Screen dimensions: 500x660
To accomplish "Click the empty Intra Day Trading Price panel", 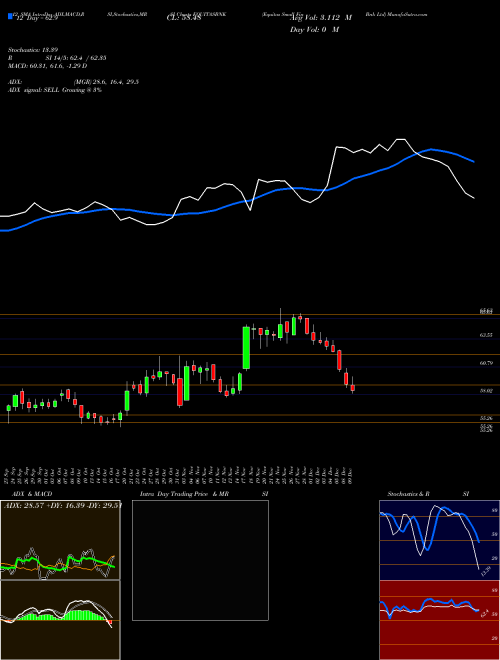I will click(200, 560).
